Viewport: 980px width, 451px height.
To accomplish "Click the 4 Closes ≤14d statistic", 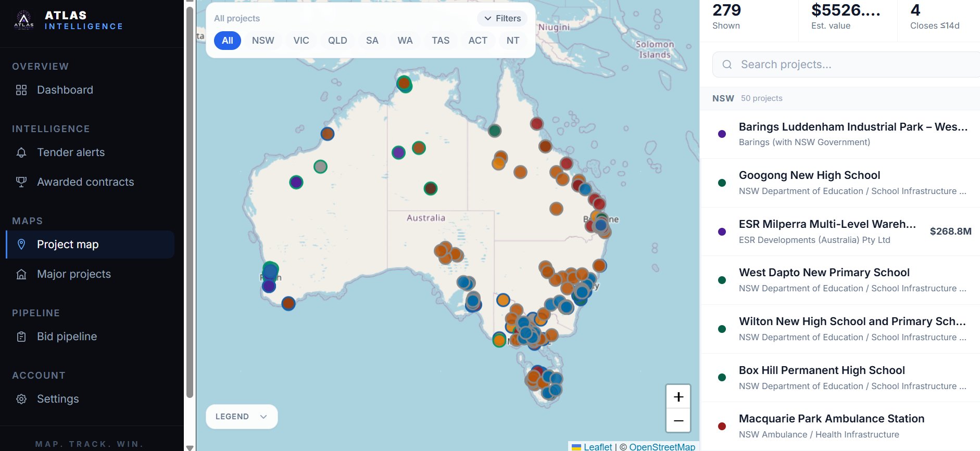I will click(x=935, y=17).
